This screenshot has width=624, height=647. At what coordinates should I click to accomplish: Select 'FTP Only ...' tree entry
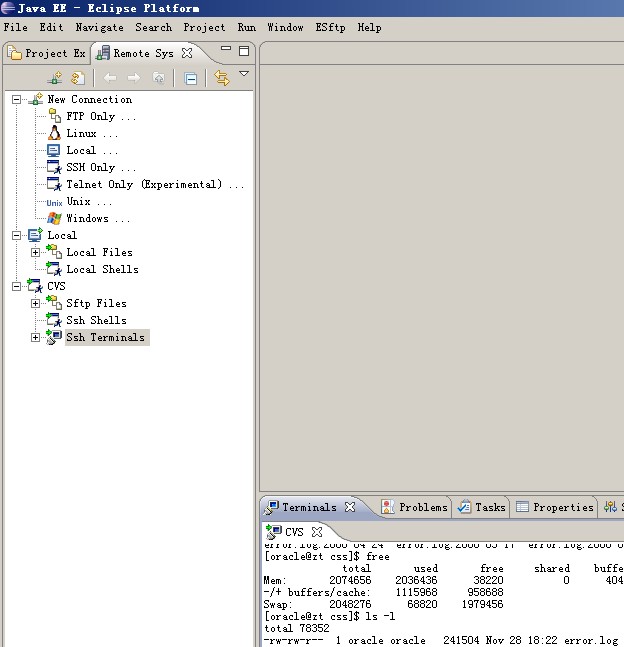pyautogui.click(x=101, y=116)
